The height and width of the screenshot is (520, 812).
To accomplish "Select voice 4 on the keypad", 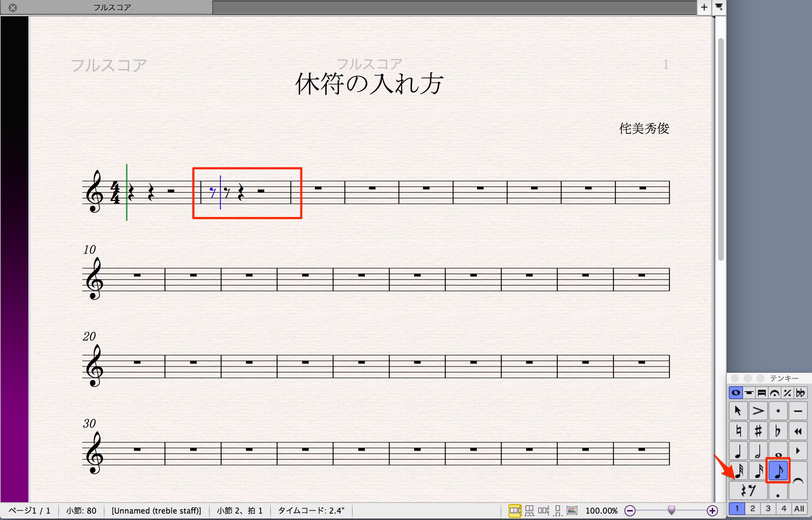I will (784, 509).
